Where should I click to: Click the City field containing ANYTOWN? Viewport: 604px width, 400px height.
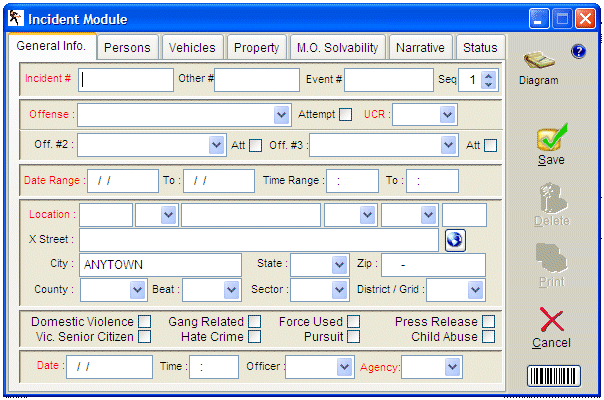160,265
